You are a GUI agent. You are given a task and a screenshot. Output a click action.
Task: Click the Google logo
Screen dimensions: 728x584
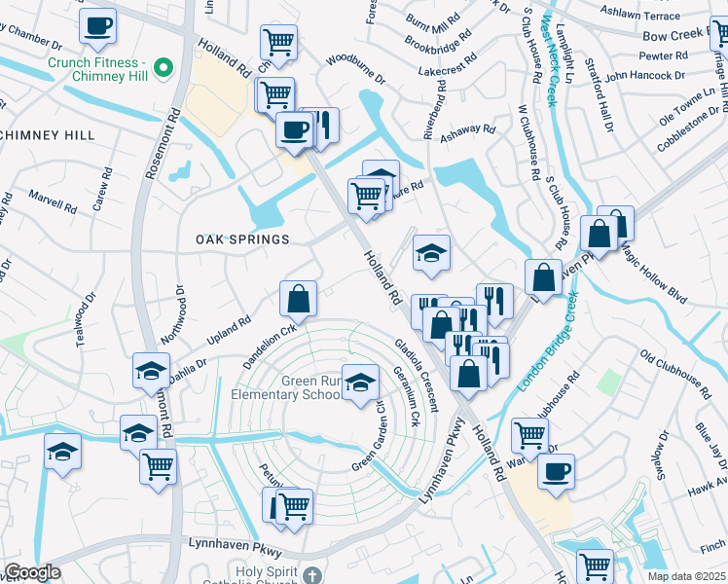coord(32,572)
